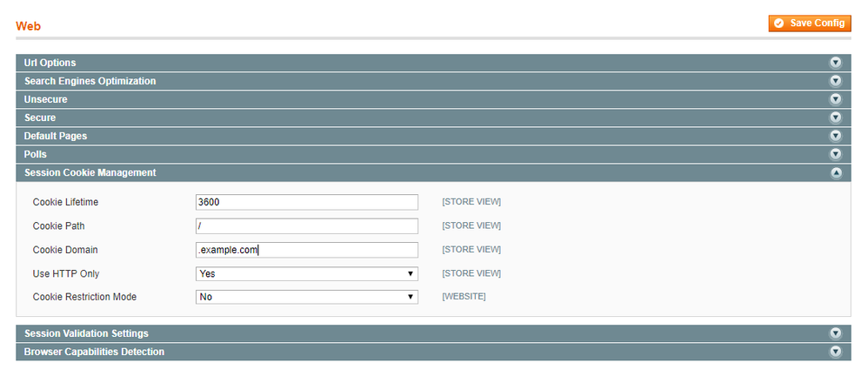Viewport: 868px width, 383px height.
Task: Click the Browser Capabilities Detection header
Action: click(95, 352)
